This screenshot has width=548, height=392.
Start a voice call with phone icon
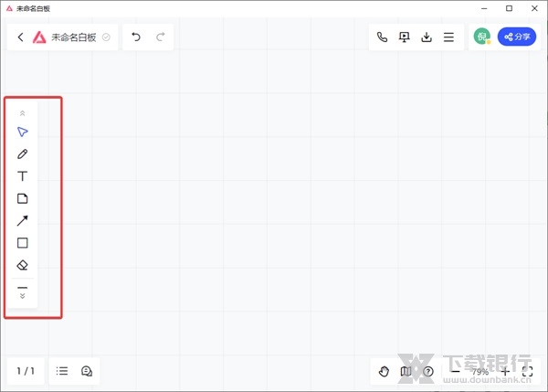pos(382,37)
